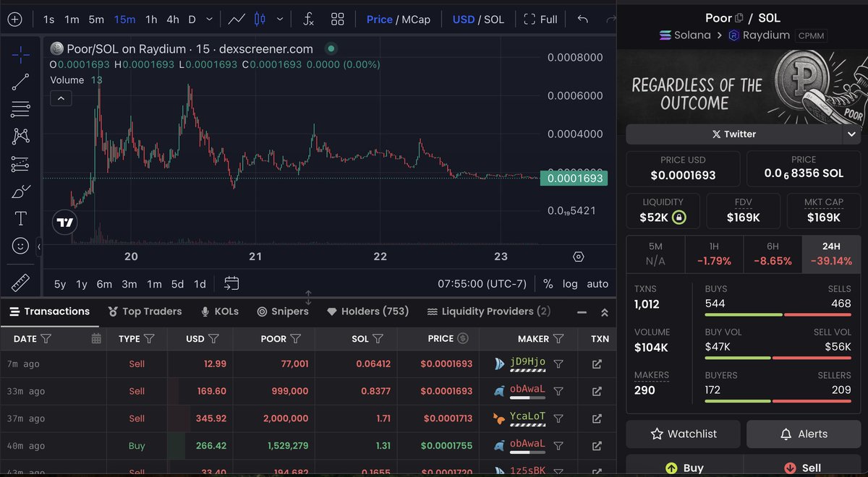This screenshot has height=477, width=868.
Task: Toggle percent scale on chart
Action: tap(548, 284)
